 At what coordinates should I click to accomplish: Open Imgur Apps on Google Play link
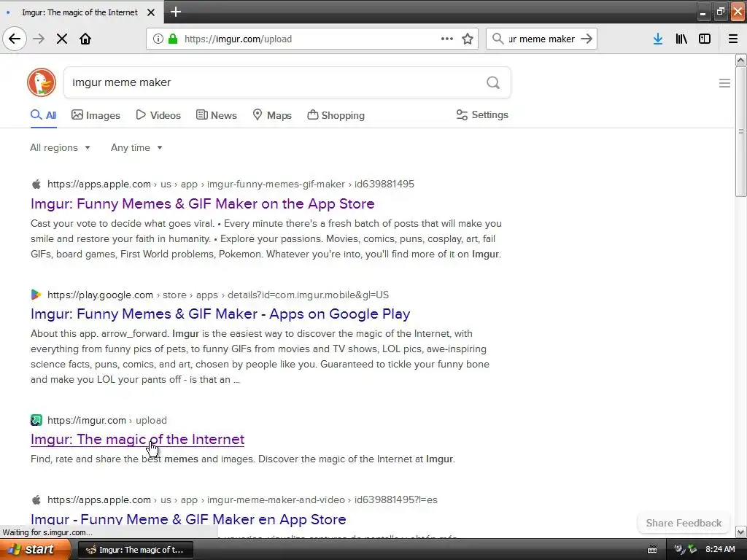pyautogui.click(x=220, y=314)
